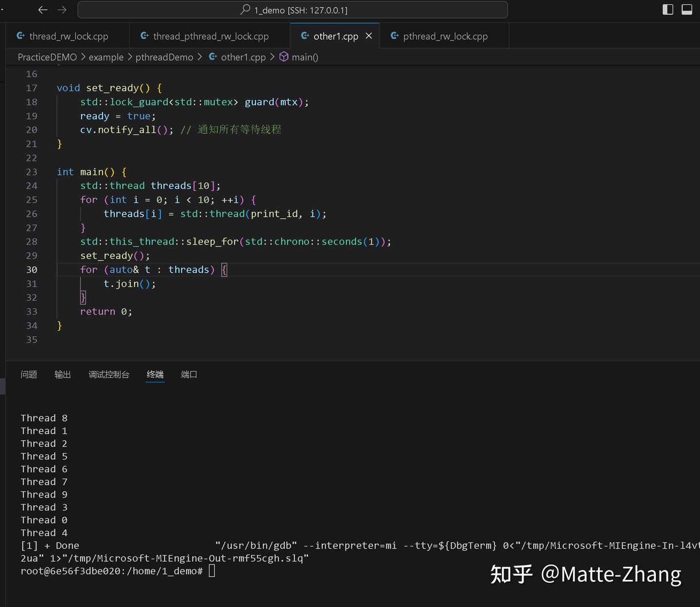Image resolution: width=700 pixels, height=607 pixels.
Task: Click the C++ icon beside pthread_rw_lock.cpp tab
Action: 395,35
